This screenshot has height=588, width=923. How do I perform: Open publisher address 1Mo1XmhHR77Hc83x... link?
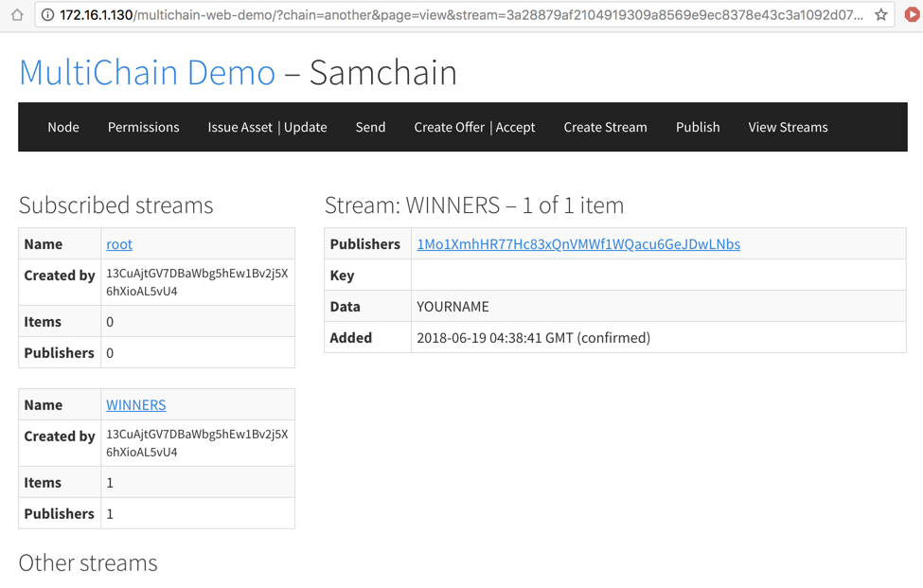[578, 244]
